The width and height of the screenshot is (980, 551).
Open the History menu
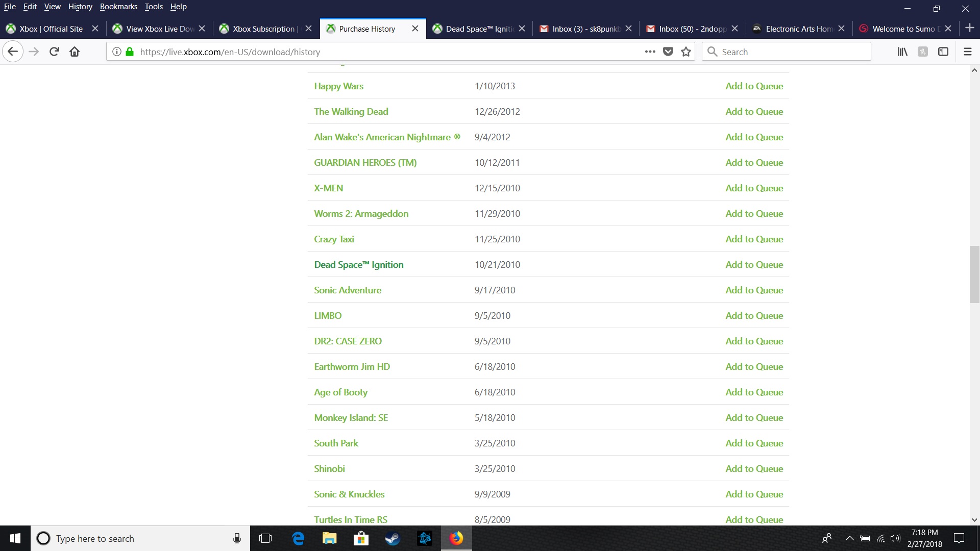(80, 7)
